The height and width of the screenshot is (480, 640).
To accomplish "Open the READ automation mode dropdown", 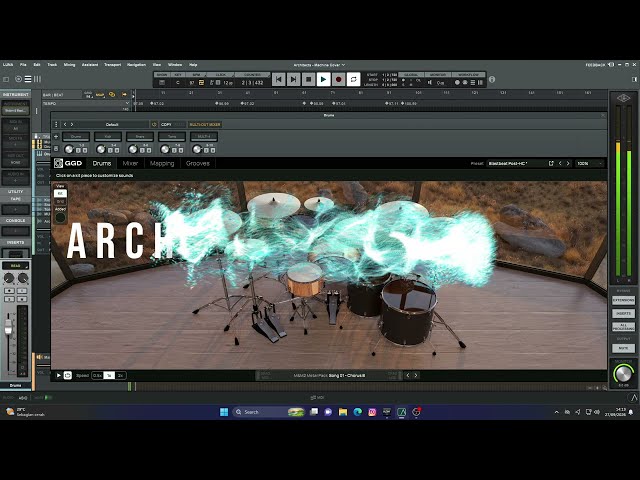I will [x=16, y=266].
